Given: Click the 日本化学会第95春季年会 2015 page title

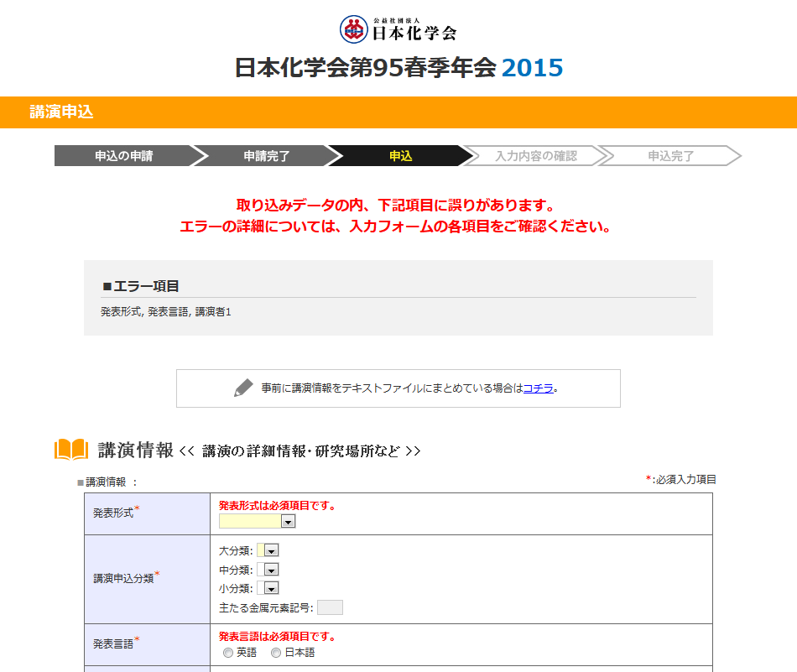Looking at the screenshot, I should 398,68.
